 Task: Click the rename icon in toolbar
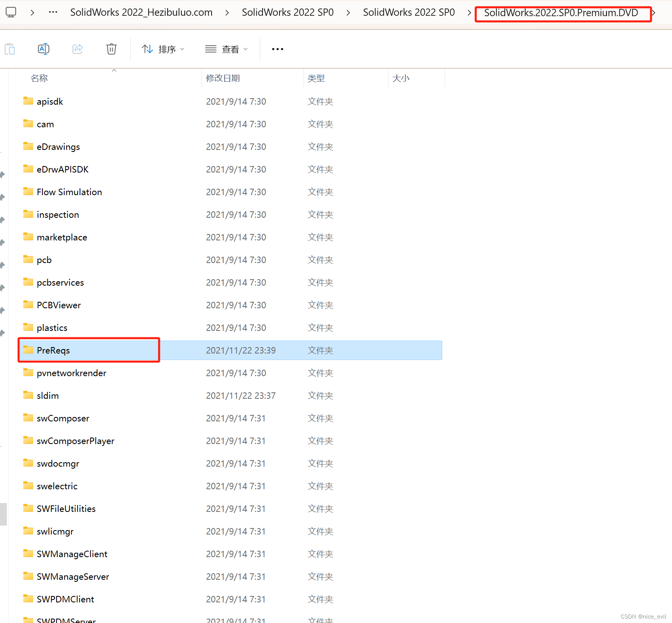pos(44,49)
